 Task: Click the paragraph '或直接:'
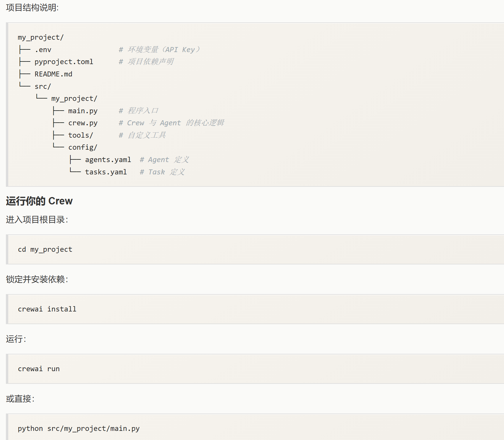[20, 399]
